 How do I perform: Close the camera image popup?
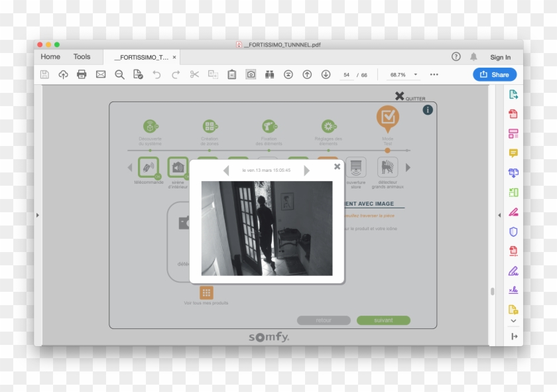coord(337,166)
